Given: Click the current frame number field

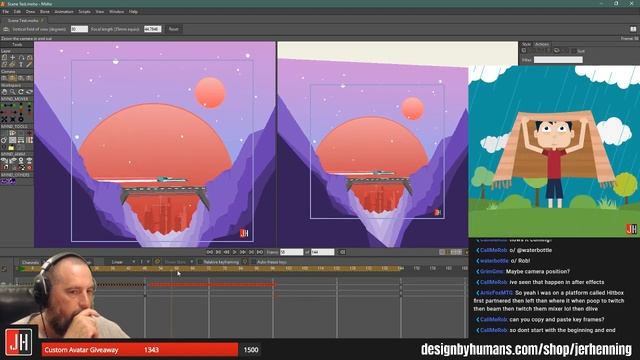Looking at the screenshot, I should pos(291,252).
